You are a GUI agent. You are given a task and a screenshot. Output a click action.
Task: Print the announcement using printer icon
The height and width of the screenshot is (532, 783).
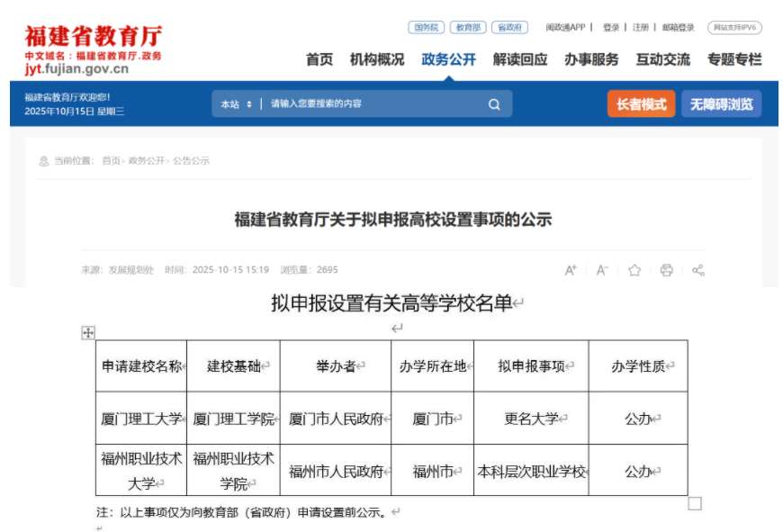[x=666, y=270]
